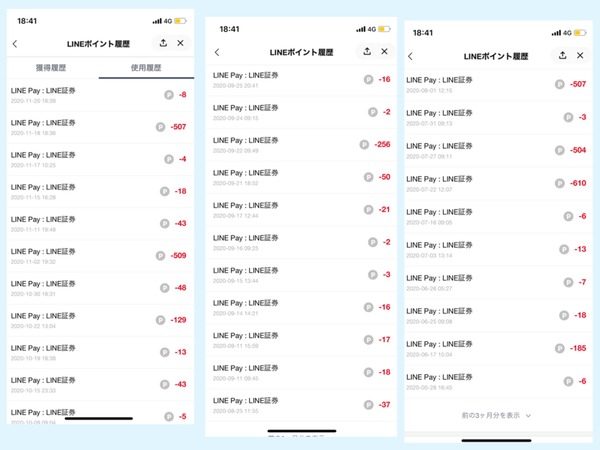Switch to the 獲得履歴 tab
This screenshot has height=450, width=600.
(51, 68)
